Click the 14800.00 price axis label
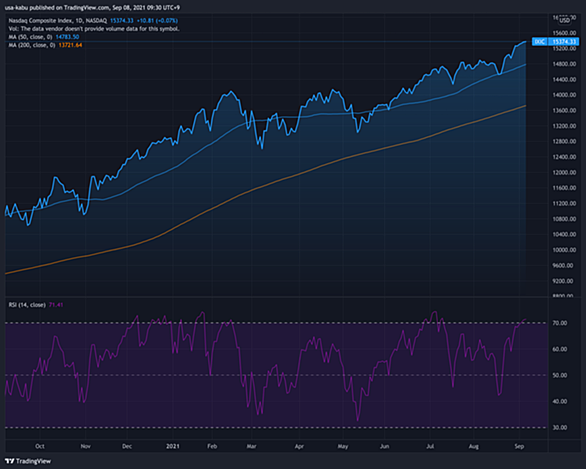 click(x=564, y=64)
